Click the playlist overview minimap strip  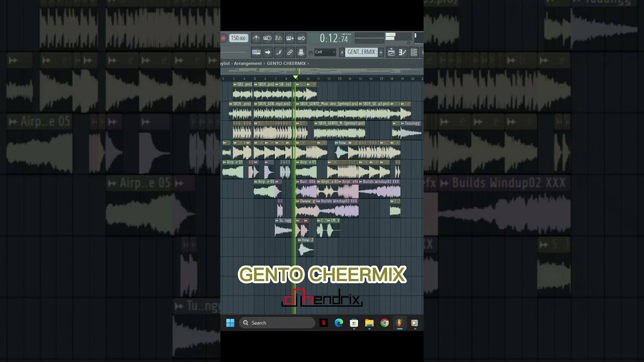[322, 71]
